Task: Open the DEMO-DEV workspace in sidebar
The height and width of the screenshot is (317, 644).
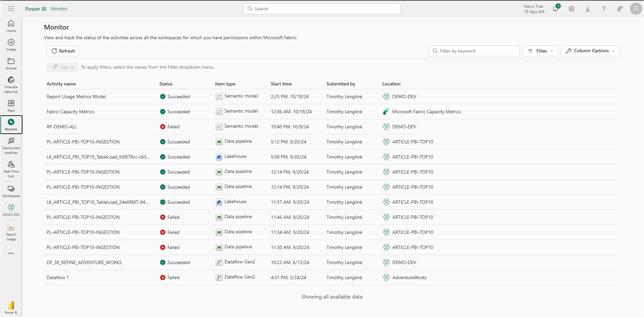Action: (x=11, y=210)
